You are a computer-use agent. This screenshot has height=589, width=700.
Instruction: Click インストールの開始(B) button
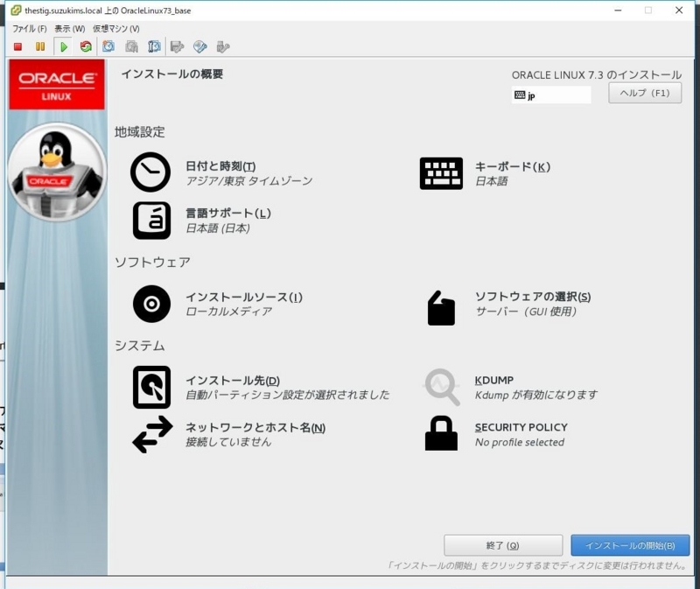[x=630, y=545]
